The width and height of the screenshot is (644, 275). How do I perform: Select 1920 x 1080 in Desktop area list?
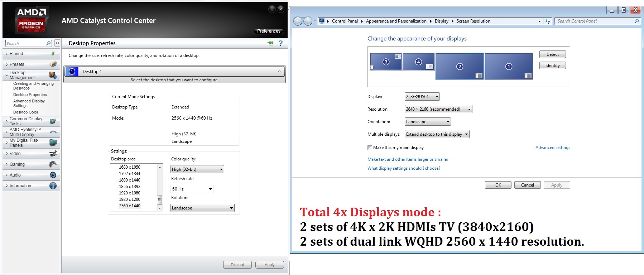pos(130,193)
